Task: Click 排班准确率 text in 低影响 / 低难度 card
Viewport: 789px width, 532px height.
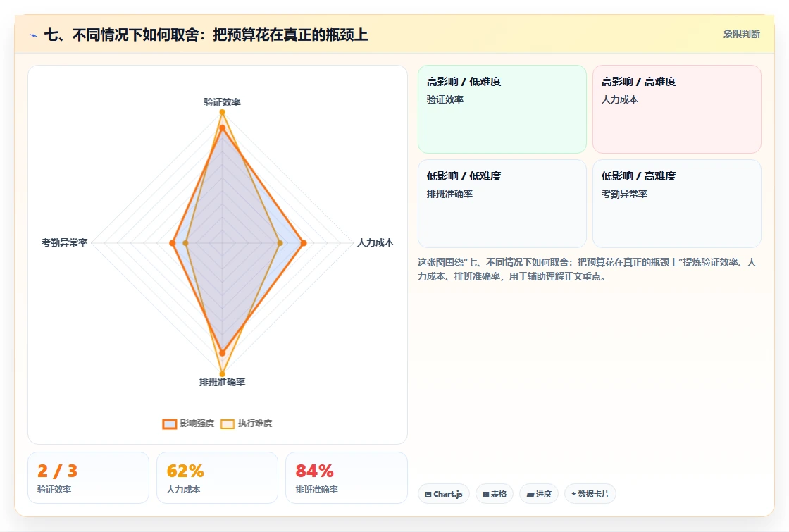Action: pos(449,194)
